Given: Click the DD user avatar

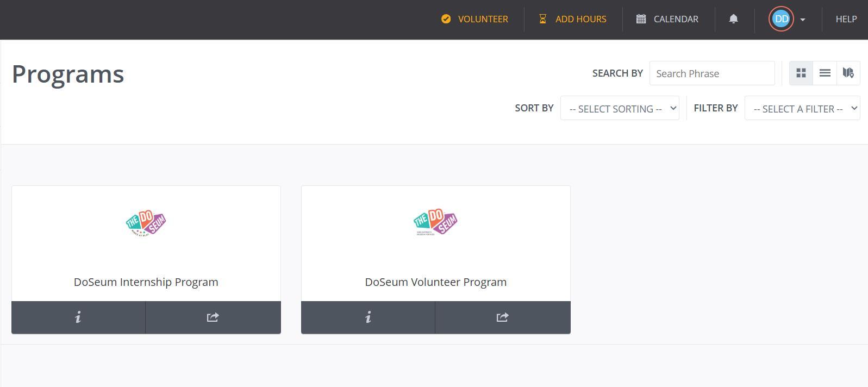Looking at the screenshot, I should coord(781,19).
